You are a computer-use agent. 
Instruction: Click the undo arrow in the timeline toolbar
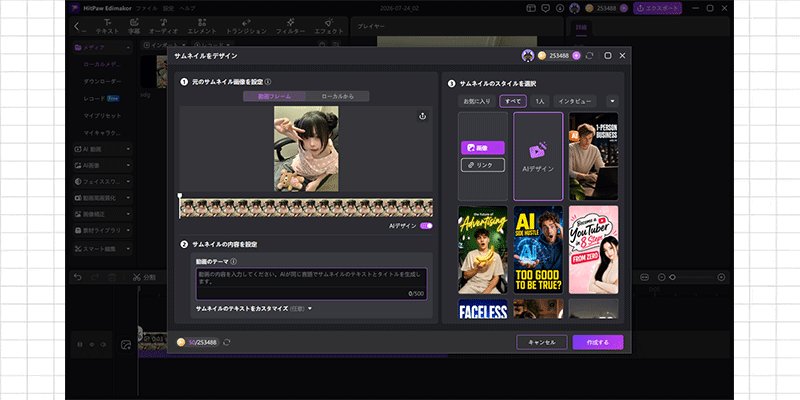pos(78,277)
